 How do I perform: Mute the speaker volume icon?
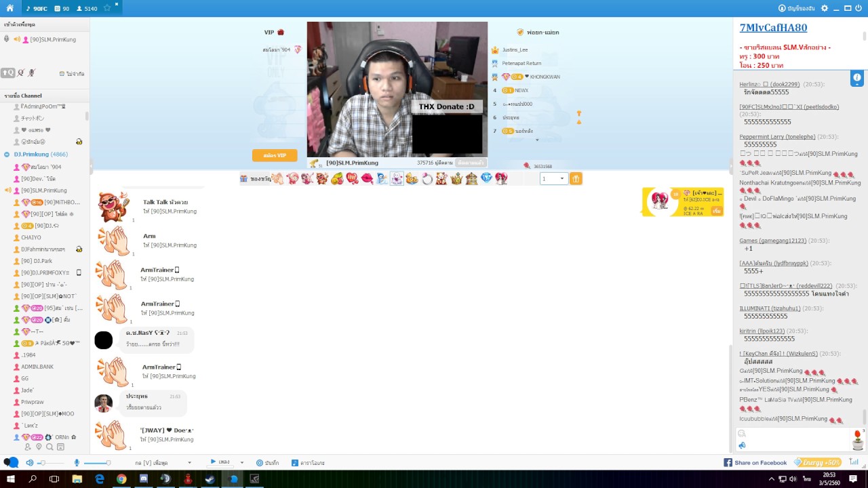coord(29,463)
